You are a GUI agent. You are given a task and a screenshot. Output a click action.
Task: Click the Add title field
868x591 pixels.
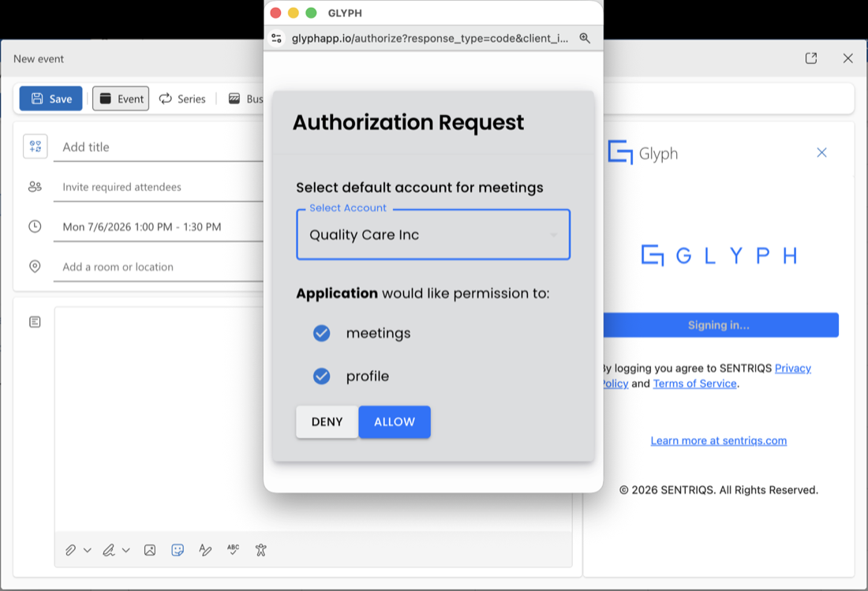point(159,148)
